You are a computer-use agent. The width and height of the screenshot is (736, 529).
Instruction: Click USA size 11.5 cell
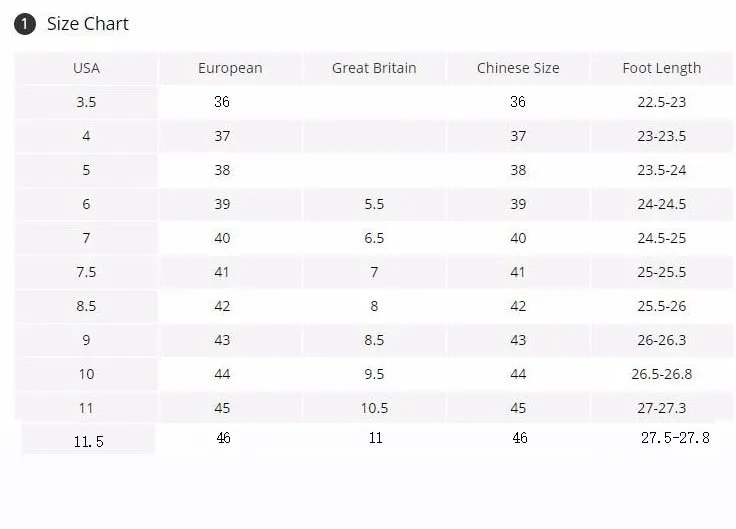pyautogui.click(x=88, y=441)
